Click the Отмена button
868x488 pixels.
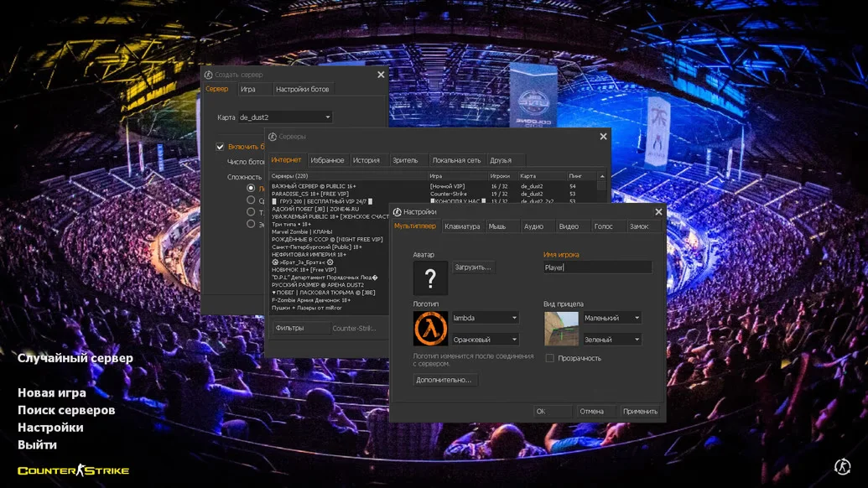click(x=595, y=411)
